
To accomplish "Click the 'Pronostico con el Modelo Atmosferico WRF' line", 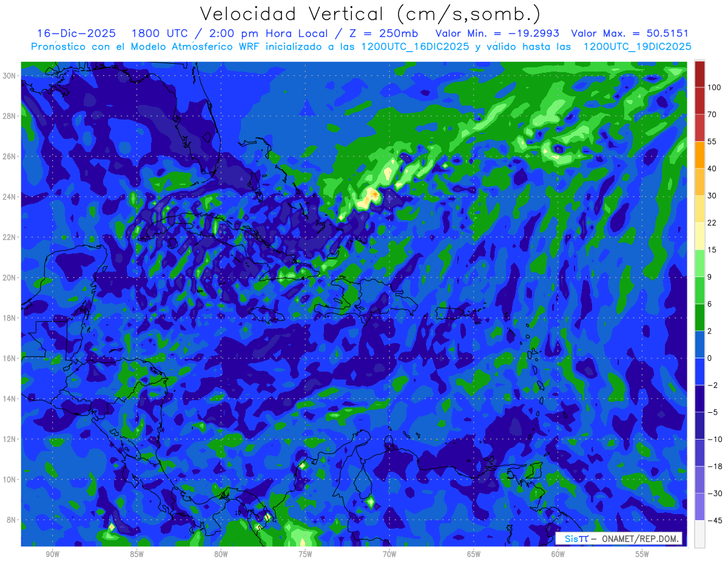I will [361, 47].
